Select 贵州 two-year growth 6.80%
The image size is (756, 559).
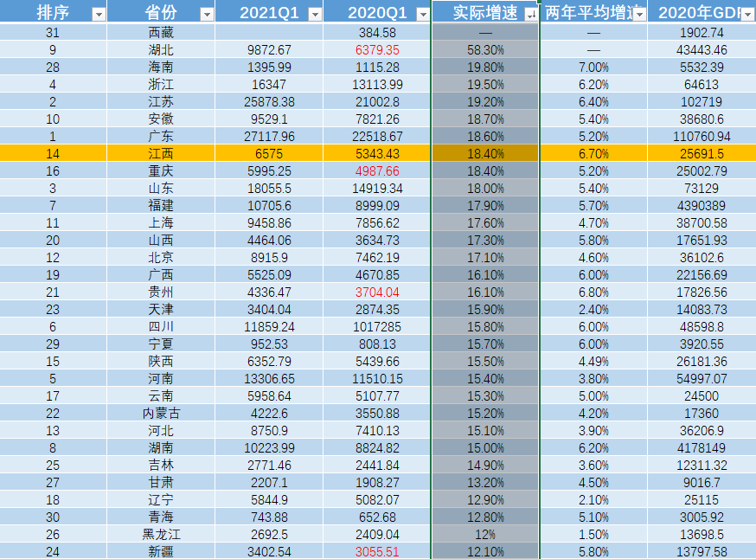(x=593, y=292)
